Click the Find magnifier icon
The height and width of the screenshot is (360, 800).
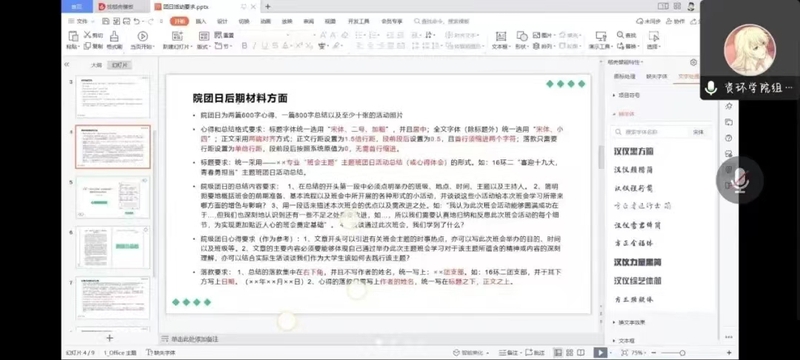[x=620, y=35]
